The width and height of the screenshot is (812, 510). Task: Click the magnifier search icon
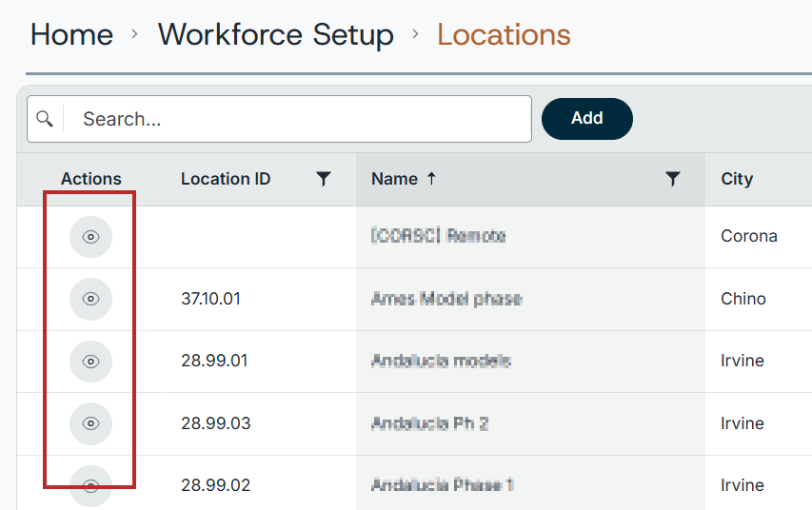click(x=45, y=119)
